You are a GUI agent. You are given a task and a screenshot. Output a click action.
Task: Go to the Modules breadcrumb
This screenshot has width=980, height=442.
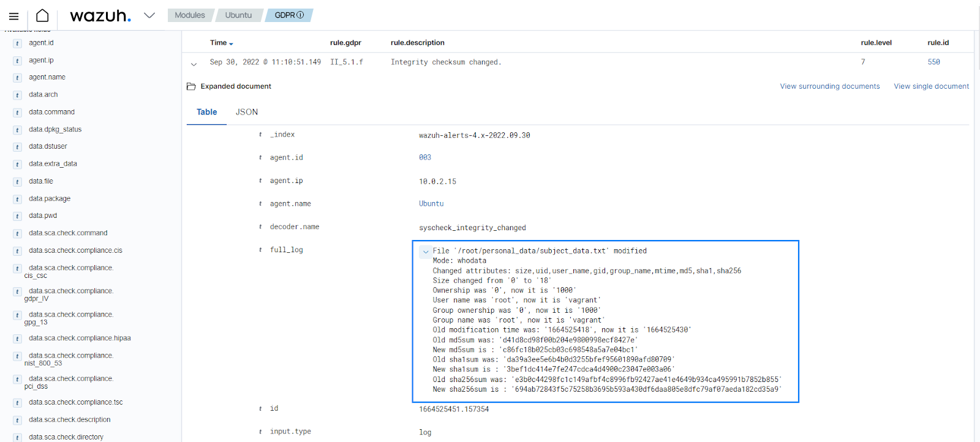[190, 15]
